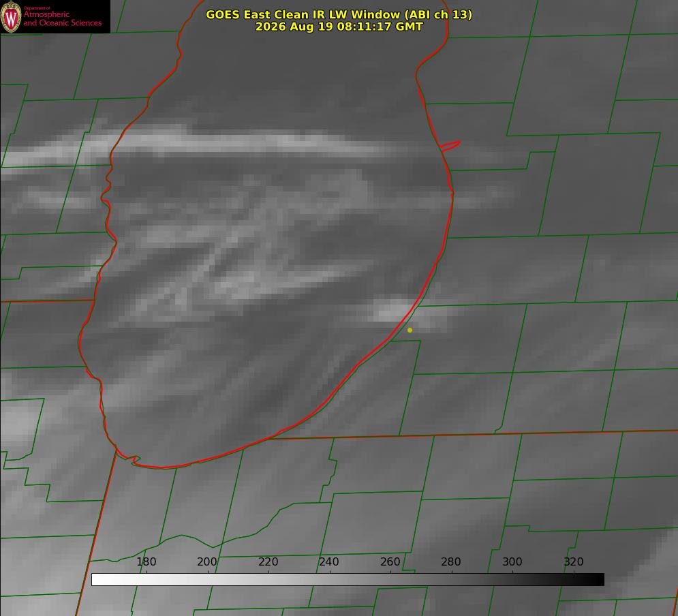Screen dimensions: 678x616
Task: Click the 2026 Aug 19 timestamp text
Action: [339, 27]
